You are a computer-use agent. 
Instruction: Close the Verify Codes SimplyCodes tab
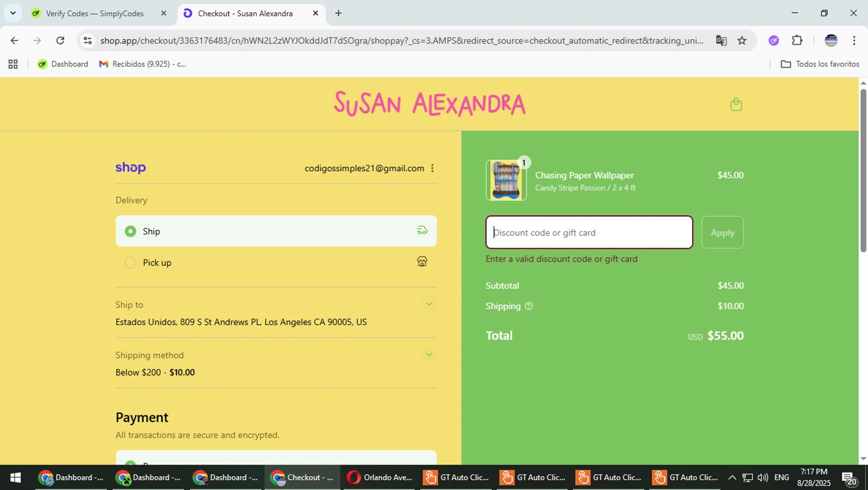(163, 13)
